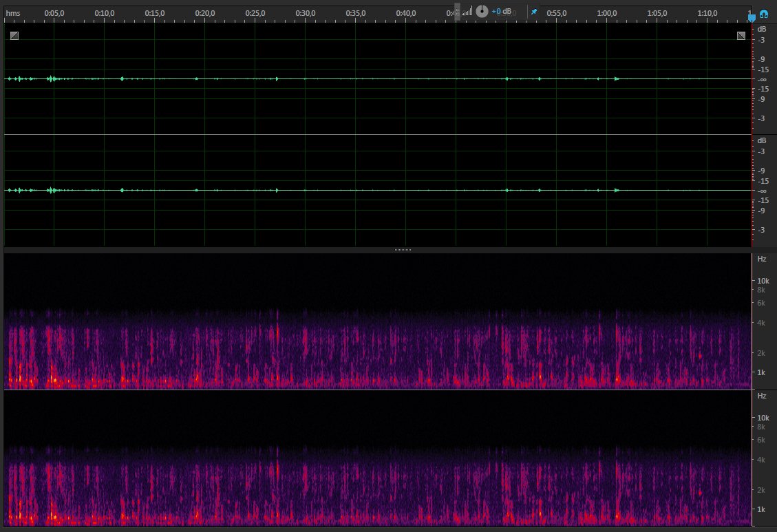This screenshot has height=532, width=777.
Task: Click the fade-out handle on the waveform
Action: coord(741,36)
